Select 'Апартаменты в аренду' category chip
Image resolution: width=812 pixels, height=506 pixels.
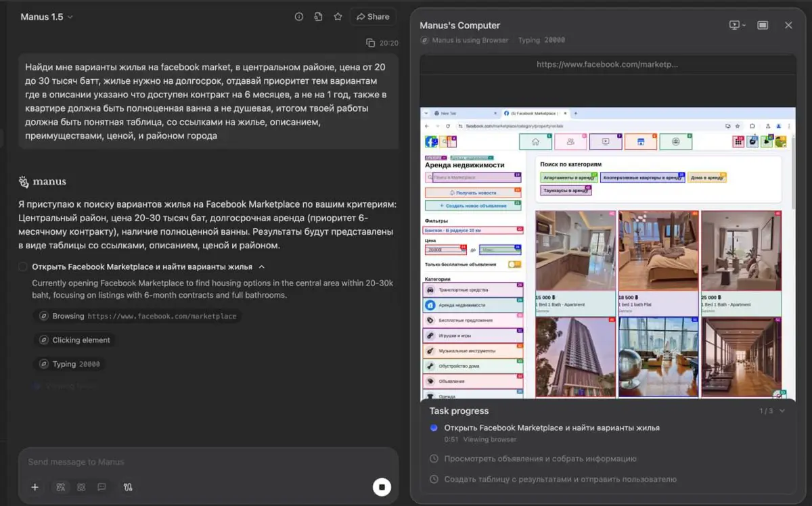tap(568, 177)
